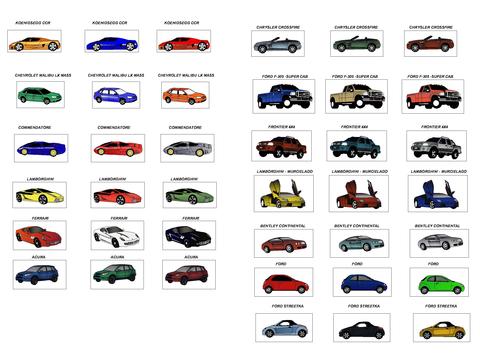The height and width of the screenshot is (360, 480).
Task: Select the silver Commendatore thumbnail
Action: (x=187, y=148)
